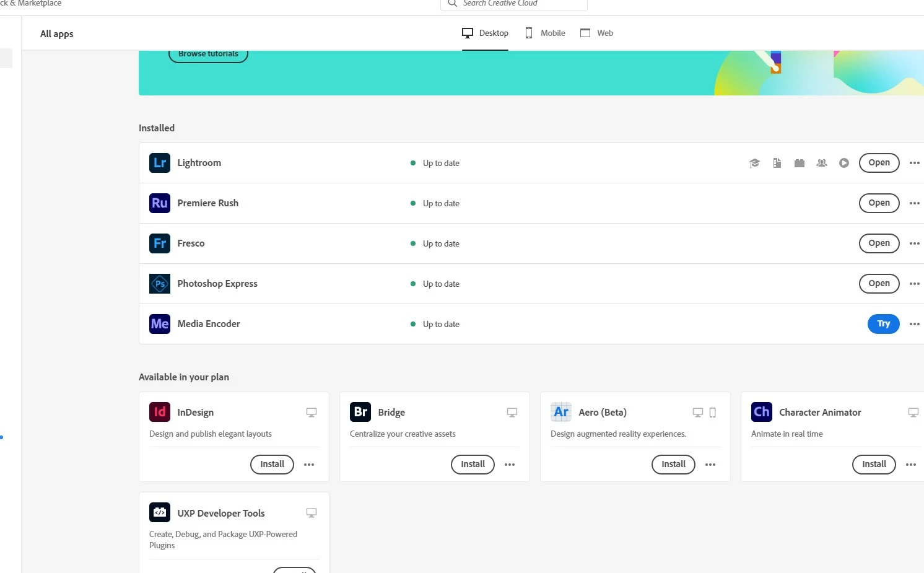The height and width of the screenshot is (573, 924).
Task: Open more options for Premiere Rush
Action: coord(915,203)
